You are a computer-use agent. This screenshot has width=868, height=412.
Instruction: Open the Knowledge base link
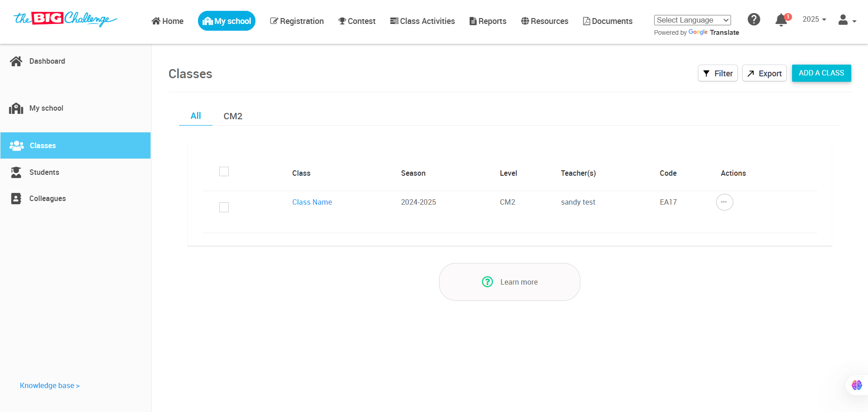tap(50, 385)
